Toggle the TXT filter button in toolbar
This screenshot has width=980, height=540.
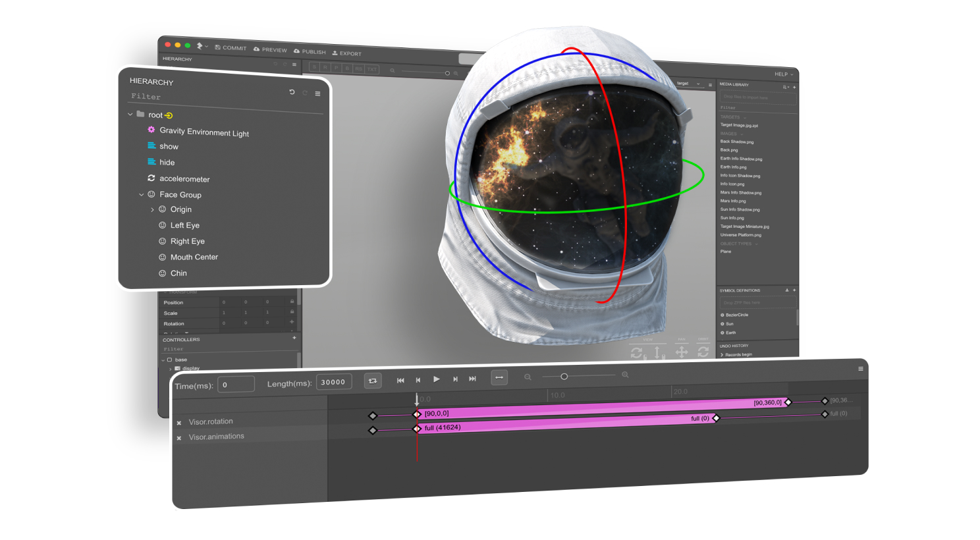pos(373,68)
